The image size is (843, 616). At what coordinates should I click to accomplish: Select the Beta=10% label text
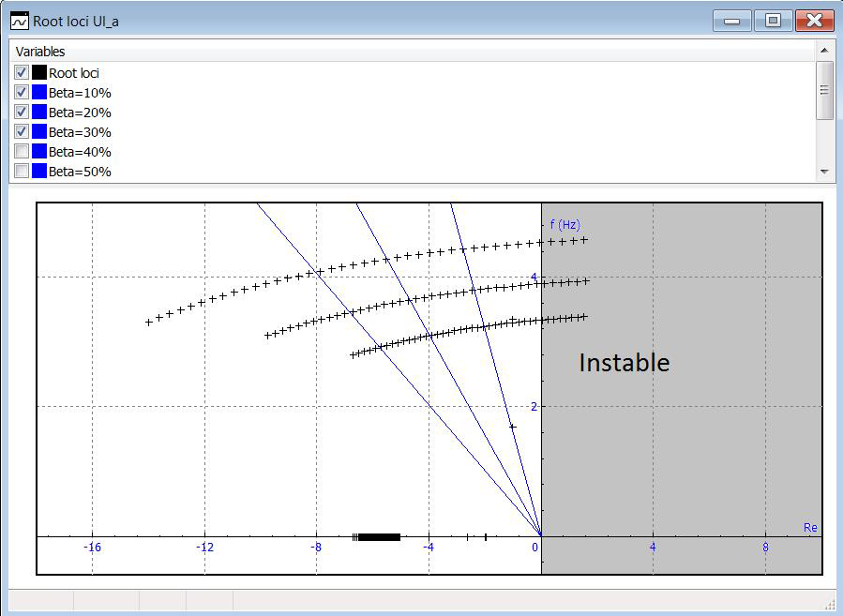pyautogui.click(x=80, y=93)
